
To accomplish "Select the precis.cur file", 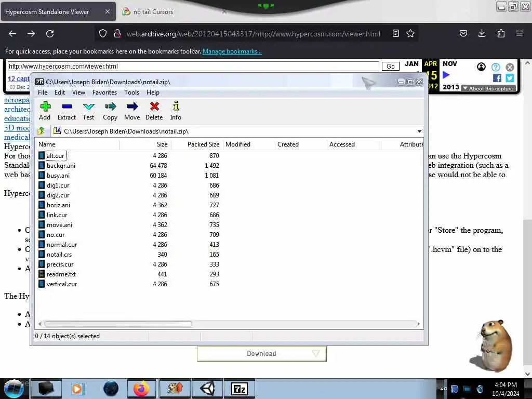I will 60,264.
